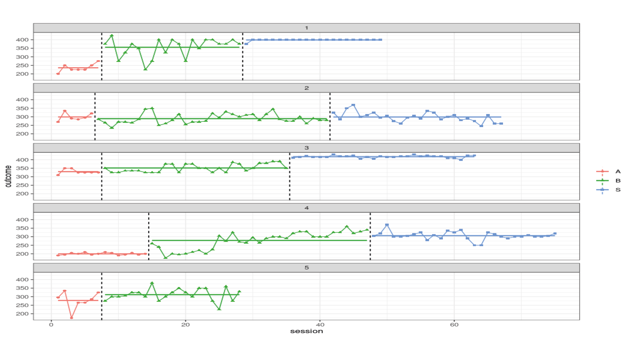Screen dimensions: 644x353
Task: Click the "350" y-axis label in panel 1
Action: point(22,48)
